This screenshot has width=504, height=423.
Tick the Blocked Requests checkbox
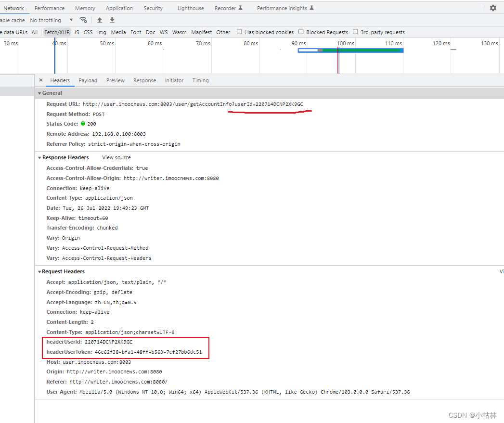tap(301, 32)
